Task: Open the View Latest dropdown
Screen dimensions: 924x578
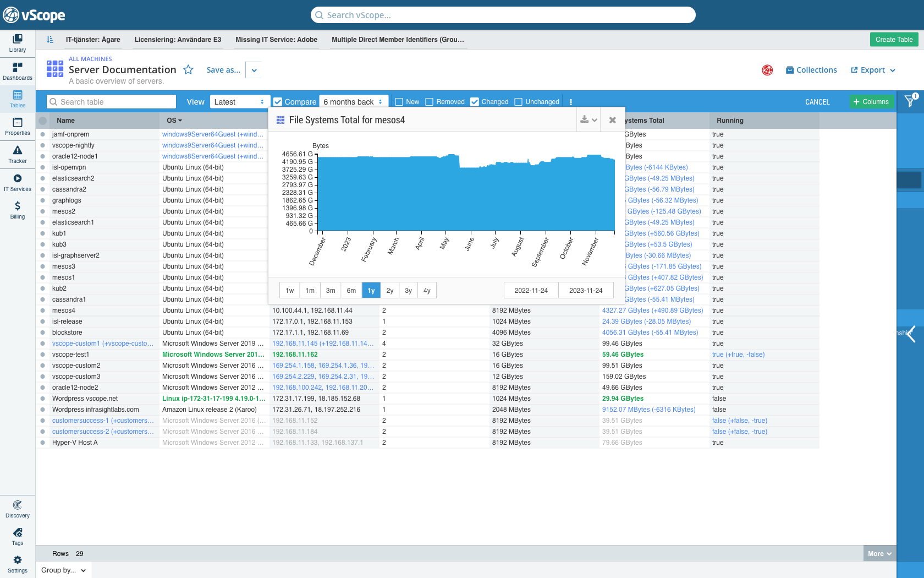Action: (240, 102)
